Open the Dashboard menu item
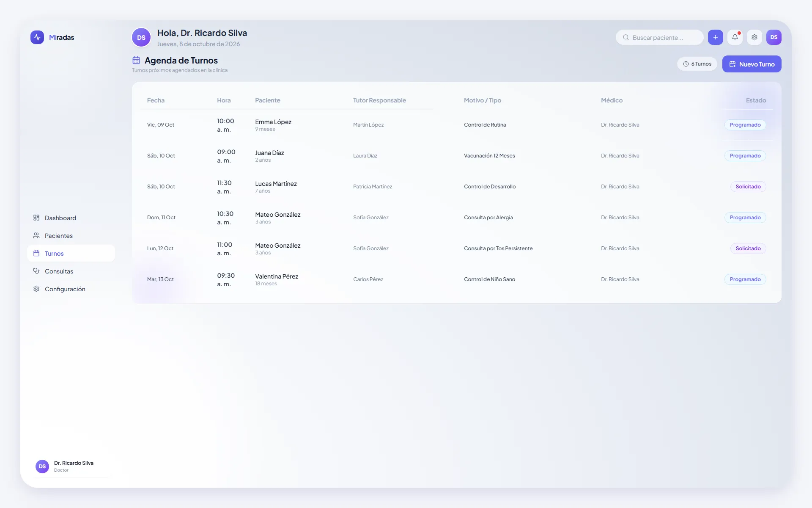The height and width of the screenshot is (508, 812). (x=71, y=218)
